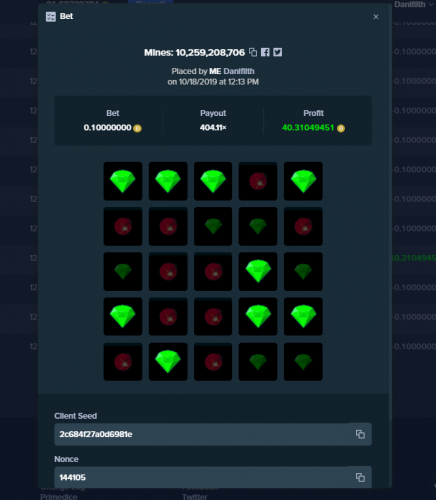Select the bright gem tile in the third row
The image size is (436, 500).
pos(258,271)
